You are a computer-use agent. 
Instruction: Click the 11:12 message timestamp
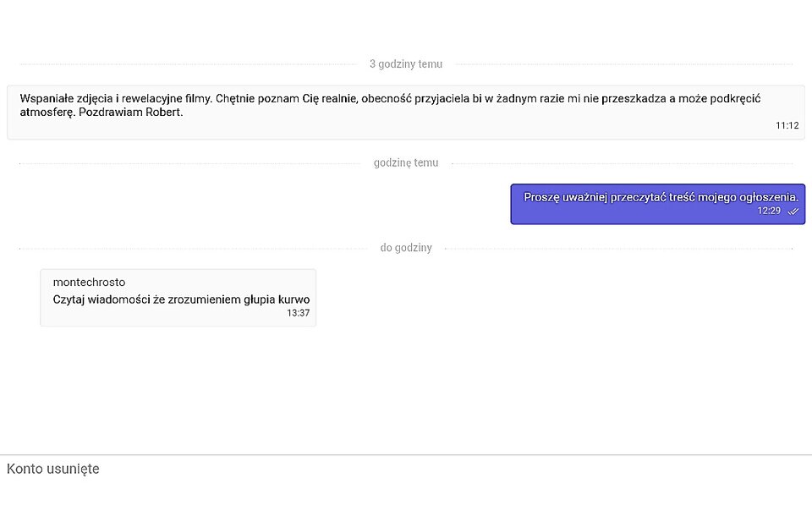click(787, 125)
